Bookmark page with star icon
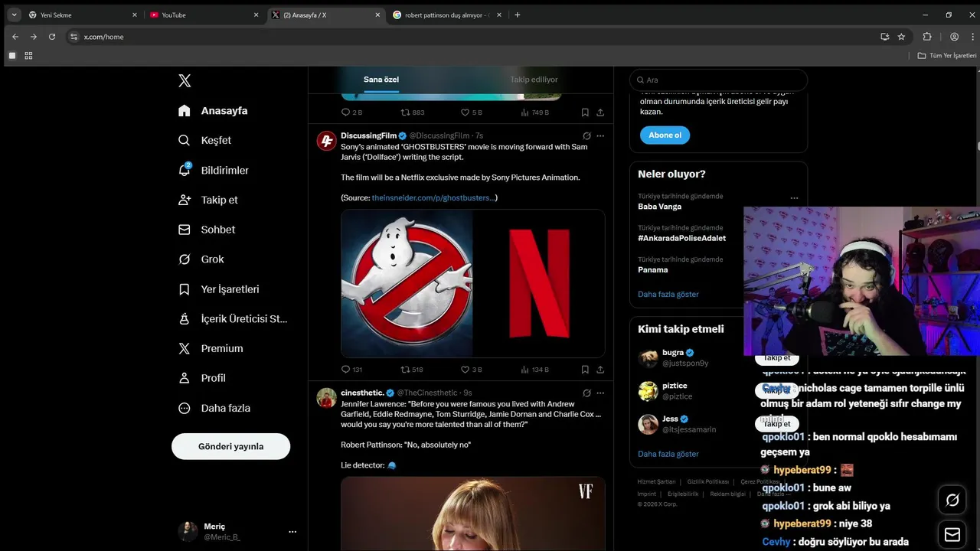This screenshot has height=551, width=980. click(901, 36)
